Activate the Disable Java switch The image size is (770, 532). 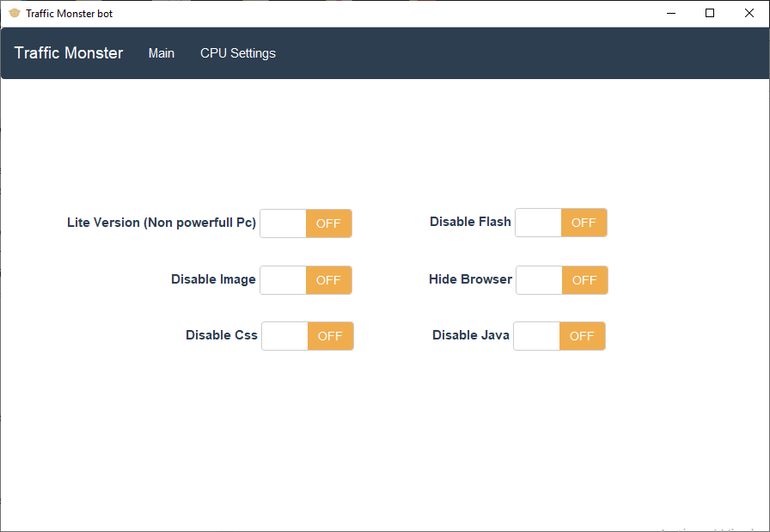click(x=559, y=336)
